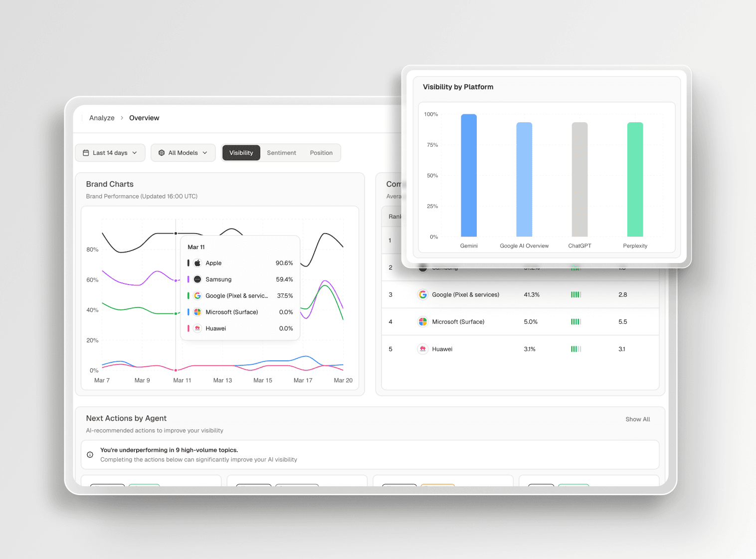Switch to the Sentiment tab
The image size is (756, 559).
[x=281, y=153]
